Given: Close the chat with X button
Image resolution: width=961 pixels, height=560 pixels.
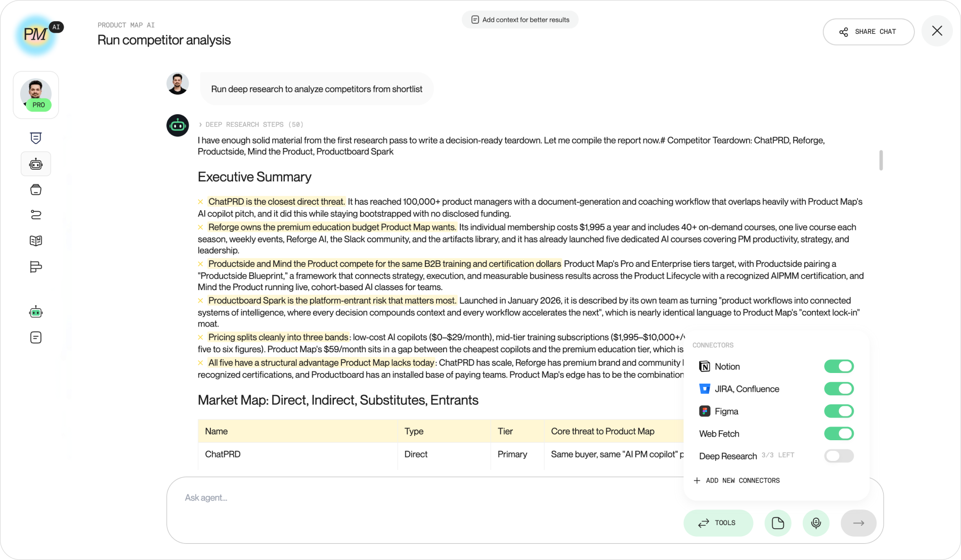Looking at the screenshot, I should [x=937, y=31].
